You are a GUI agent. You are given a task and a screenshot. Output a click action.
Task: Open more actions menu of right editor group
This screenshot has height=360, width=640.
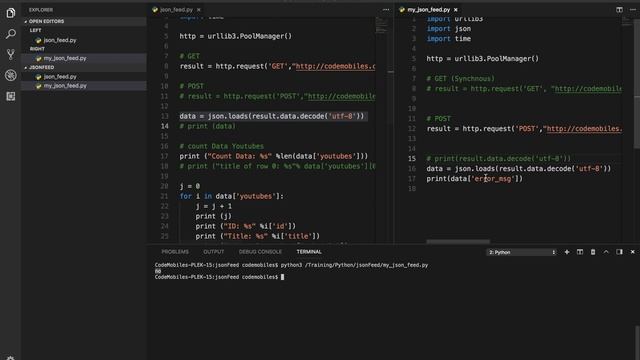click(633, 10)
